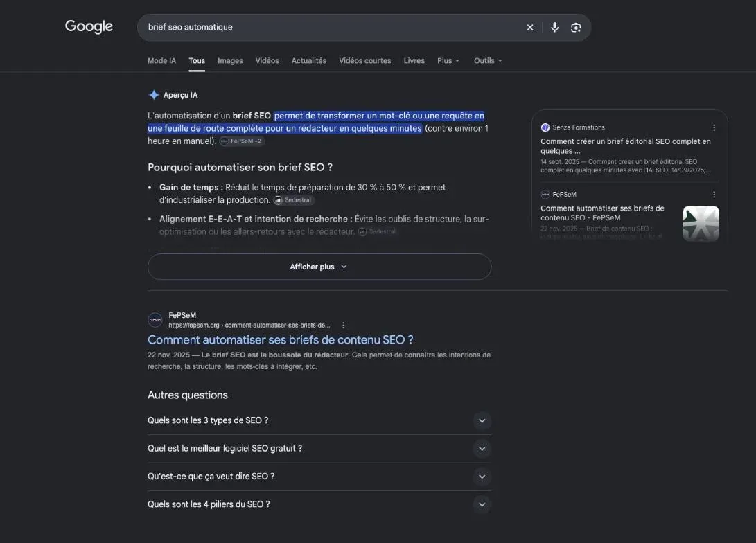Switch to the Images tab

pos(230,61)
